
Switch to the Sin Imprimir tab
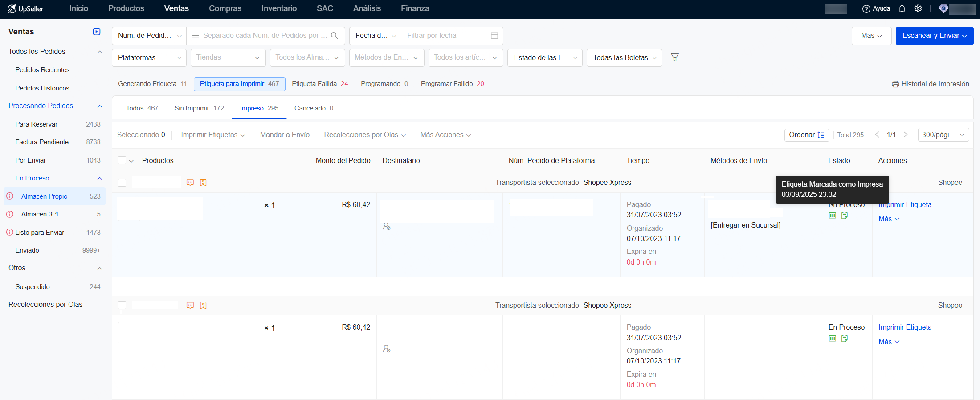pyautogui.click(x=199, y=108)
